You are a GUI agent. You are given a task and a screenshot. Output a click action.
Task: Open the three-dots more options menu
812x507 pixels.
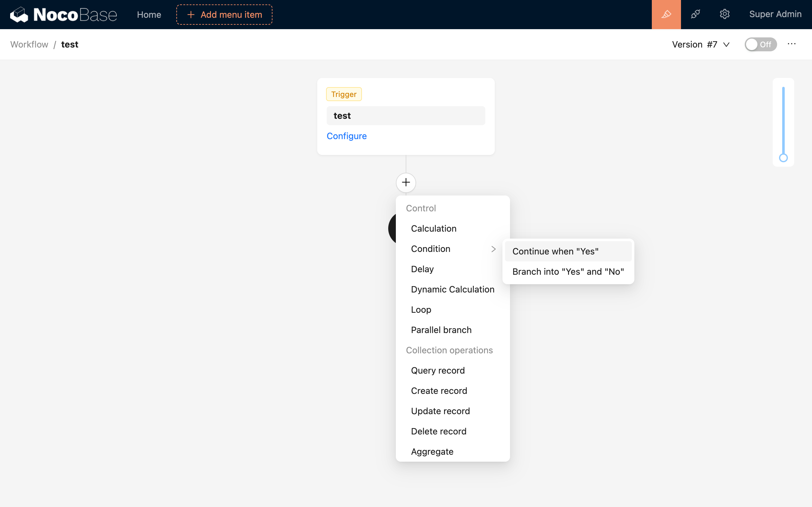(791, 44)
